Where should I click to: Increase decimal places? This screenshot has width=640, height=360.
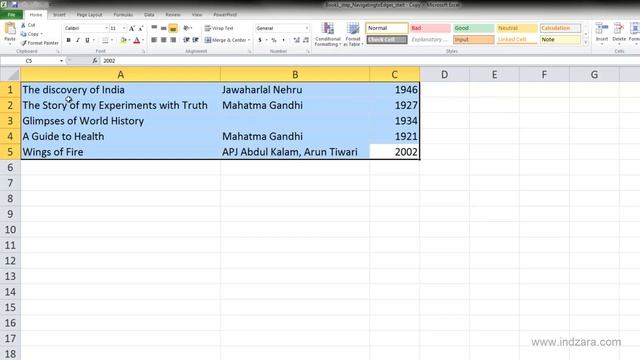[296, 40]
